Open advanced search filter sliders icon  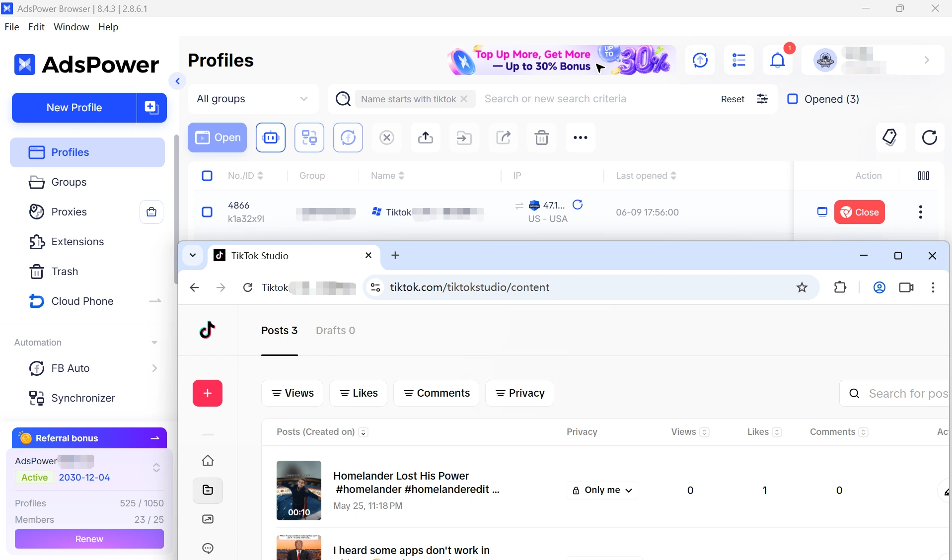click(762, 99)
